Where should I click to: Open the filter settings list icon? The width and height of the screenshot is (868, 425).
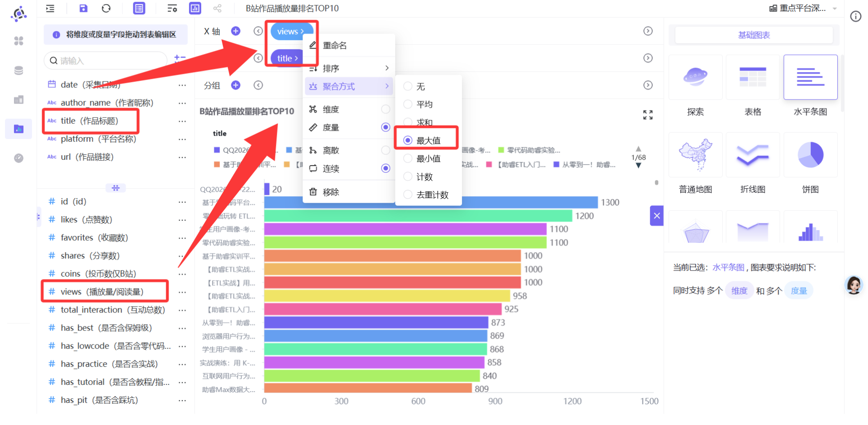172,8
